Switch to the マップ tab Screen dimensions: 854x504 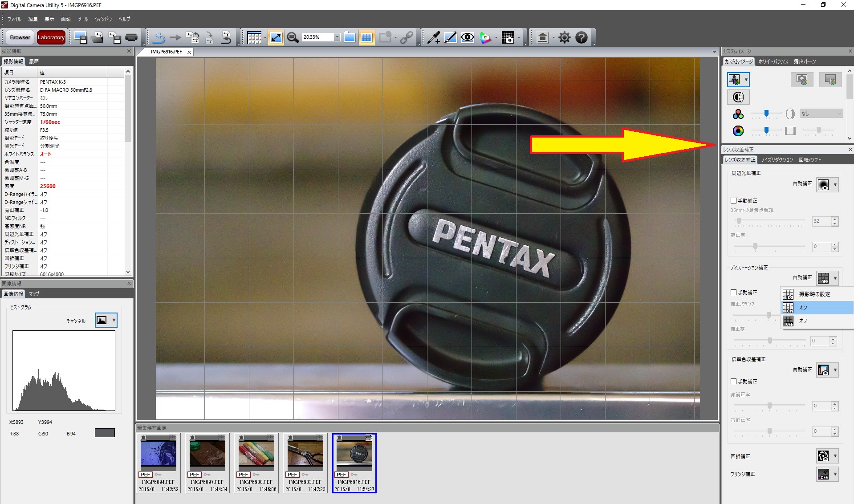coord(34,294)
